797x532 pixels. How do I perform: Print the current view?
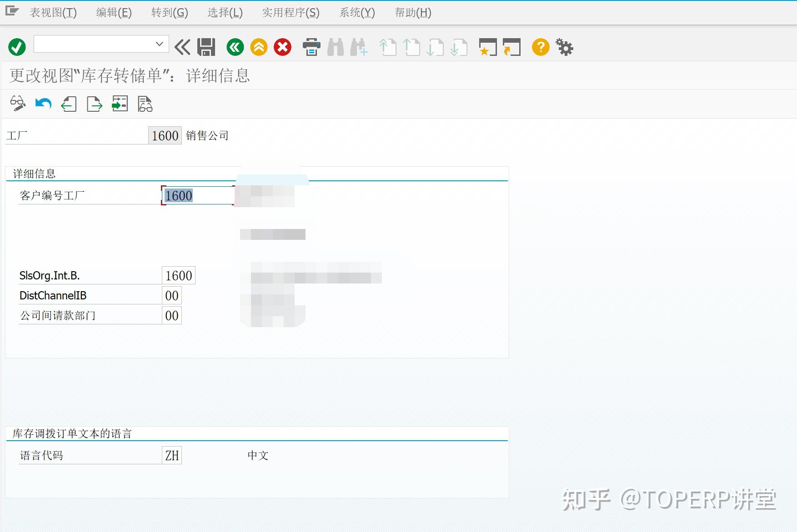(312, 47)
